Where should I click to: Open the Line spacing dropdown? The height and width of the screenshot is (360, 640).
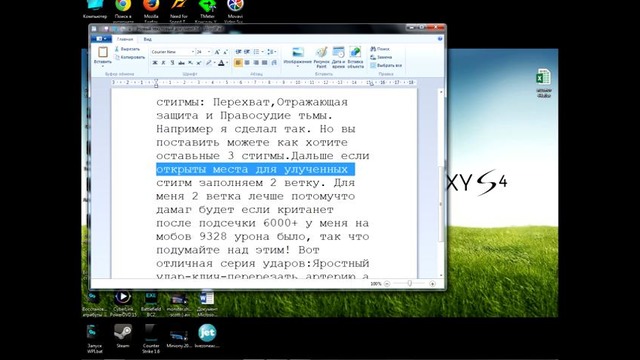[x=271, y=52]
